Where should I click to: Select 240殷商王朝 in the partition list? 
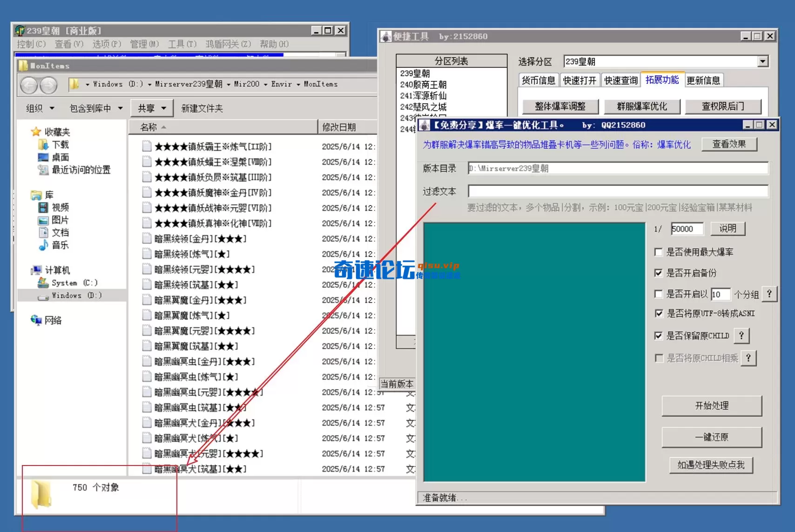(x=424, y=85)
